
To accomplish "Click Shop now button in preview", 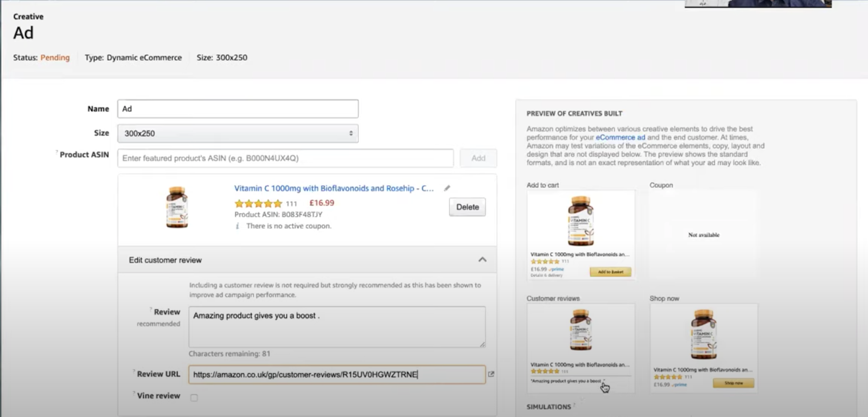I will pos(733,383).
